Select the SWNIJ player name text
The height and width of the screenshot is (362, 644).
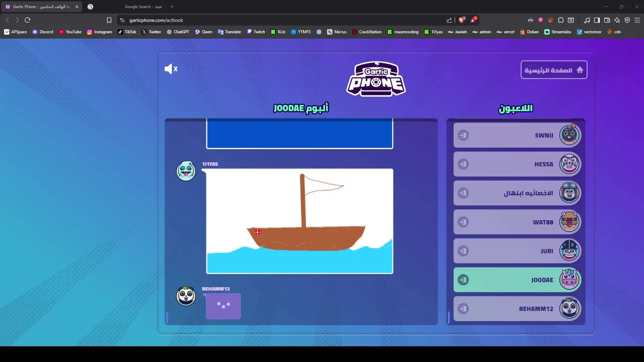click(544, 135)
